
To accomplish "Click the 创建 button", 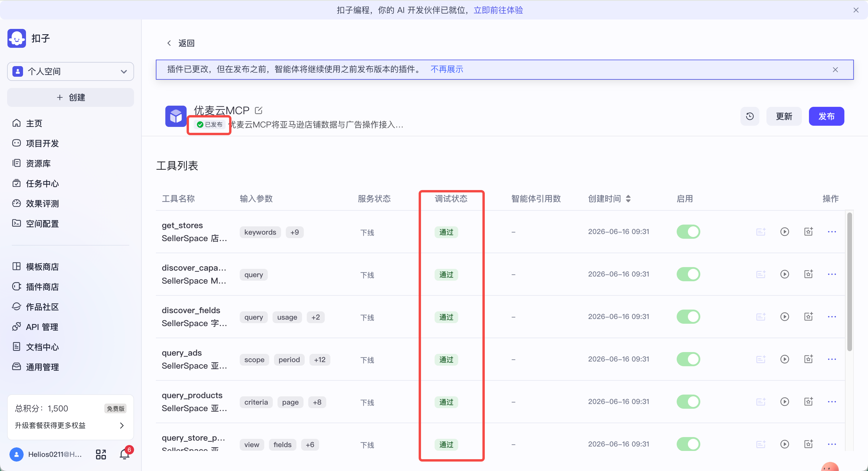I will click(71, 97).
